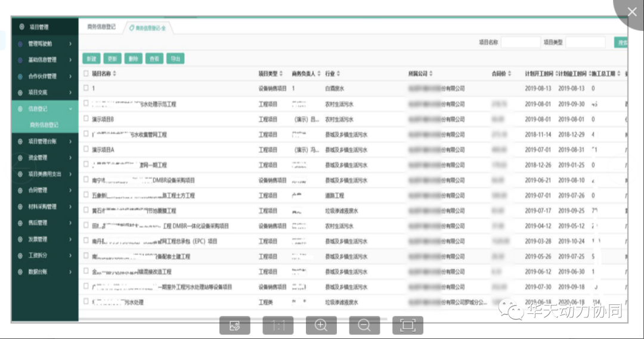
Task: Click the 管理驾驶舱 sidebar icon
Action: point(20,44)
